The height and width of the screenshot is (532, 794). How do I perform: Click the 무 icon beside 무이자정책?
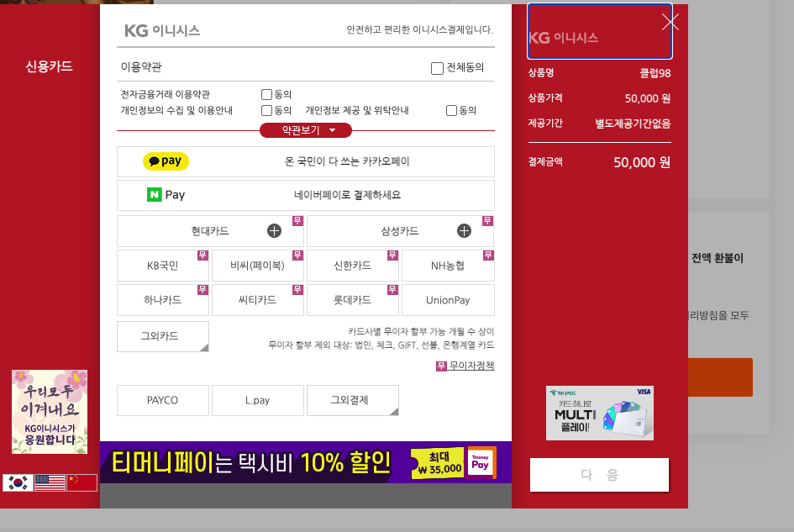pyautogui.click(x=441, y=366)
